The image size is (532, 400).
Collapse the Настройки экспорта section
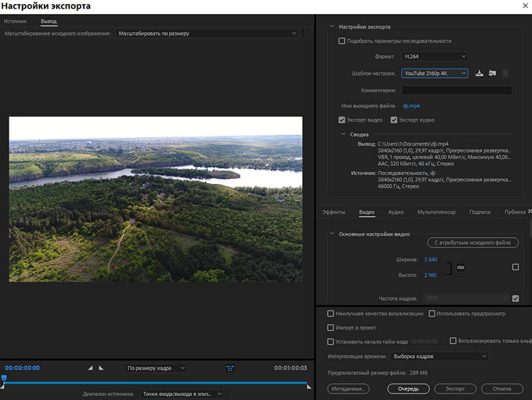[332, 27]
